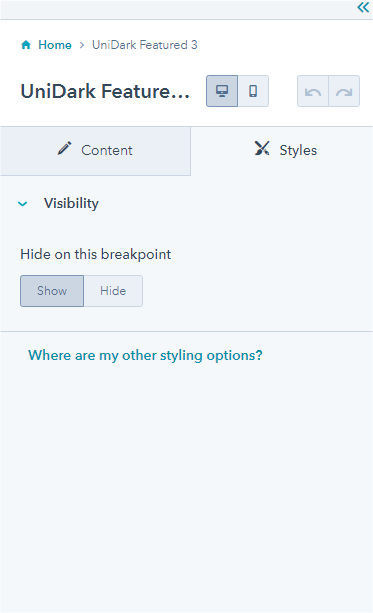Collapse the Visibility section chevron

(23, 204)
